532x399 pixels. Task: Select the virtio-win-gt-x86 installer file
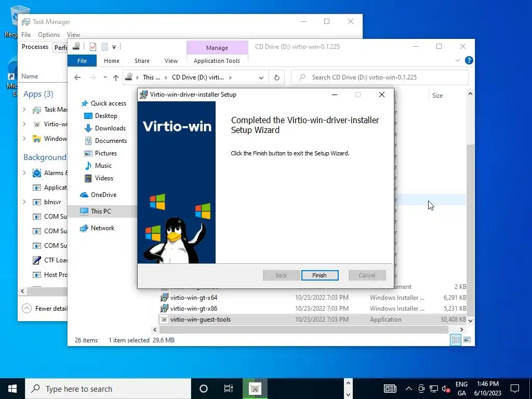click(194, 309)
